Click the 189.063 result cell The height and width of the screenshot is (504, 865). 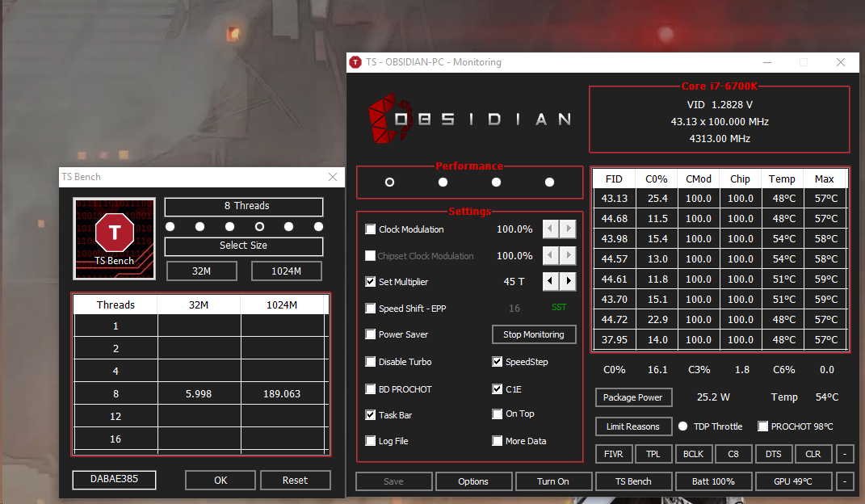click(282, 393)
